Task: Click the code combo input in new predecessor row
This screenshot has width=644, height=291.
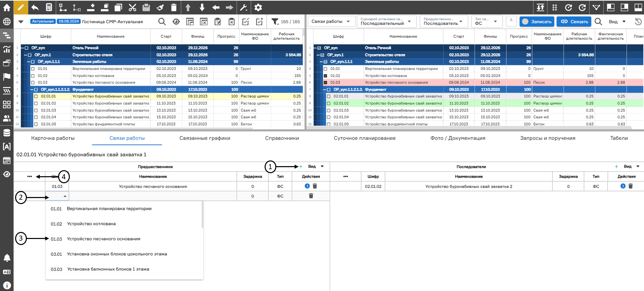Action: (x=57, y=196)
